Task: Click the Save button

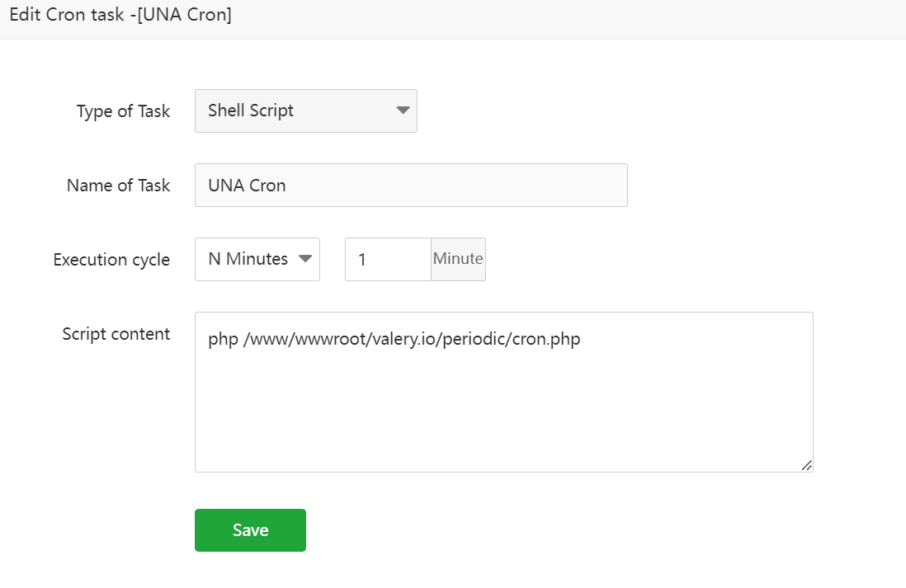Action: [x=250, y=529]
